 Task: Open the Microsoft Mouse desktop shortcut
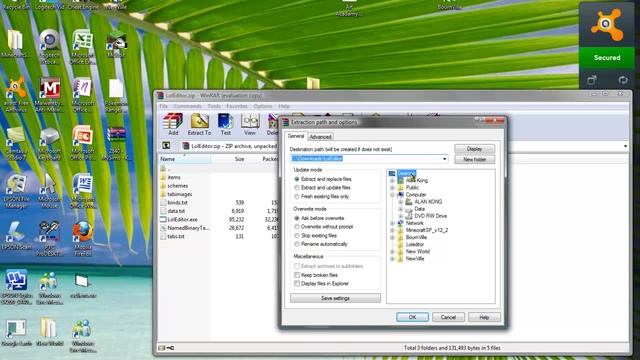pyautogui.click(x=49, y=191)
